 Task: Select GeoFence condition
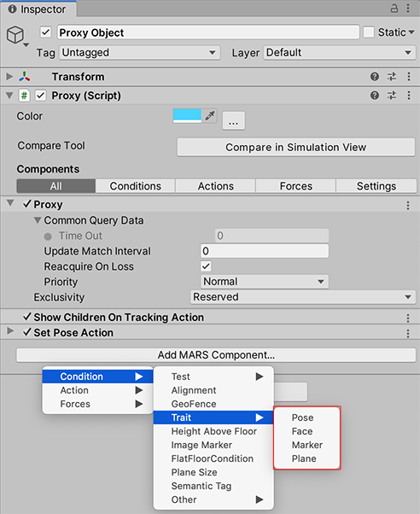(x=213, y=404)
